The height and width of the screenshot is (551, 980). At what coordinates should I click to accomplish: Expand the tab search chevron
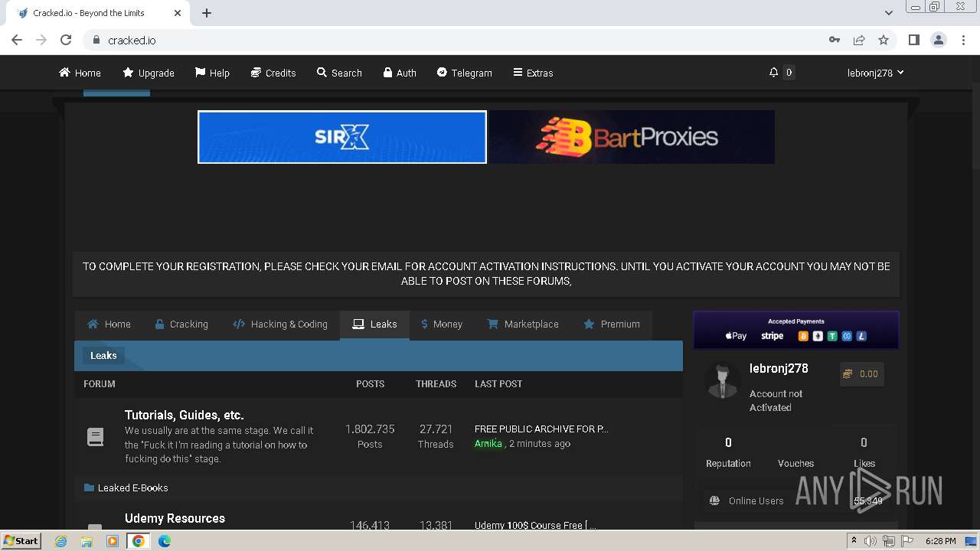point(888,13)
